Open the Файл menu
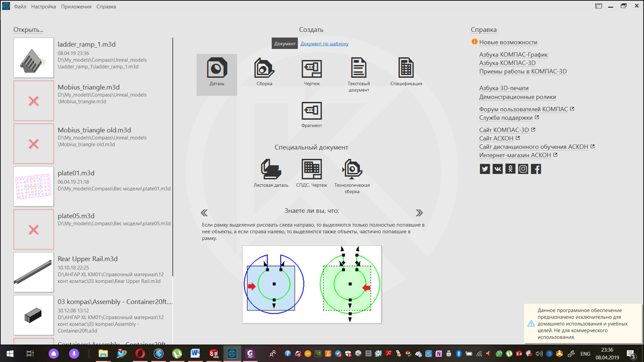 [20, 7]
